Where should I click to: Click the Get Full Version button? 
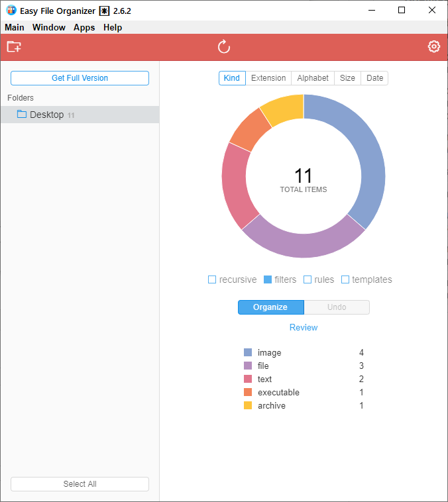tap(80, 78)
